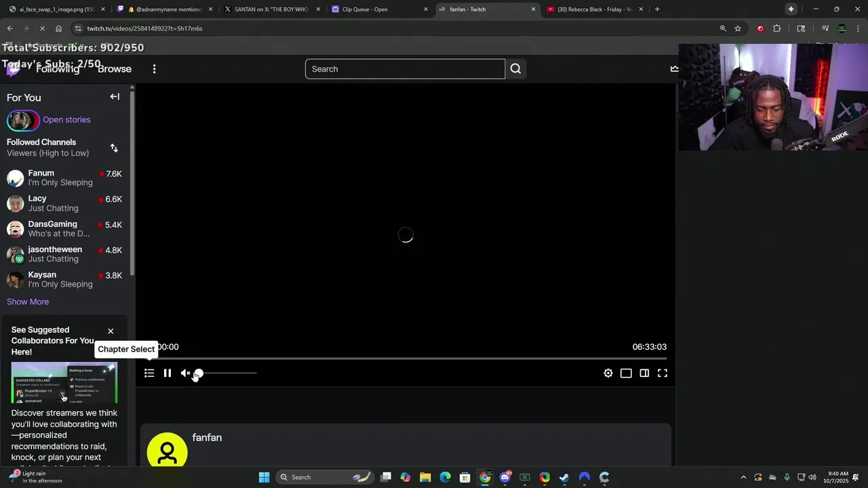
Task: Click the twitch.tv address bar URL
Action: click(144, 28)
